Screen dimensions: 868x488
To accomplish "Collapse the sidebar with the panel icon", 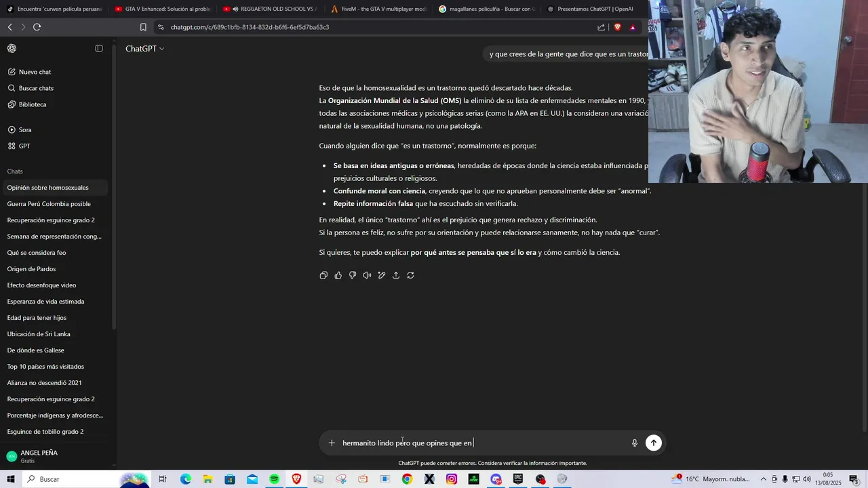I will 99,48.
